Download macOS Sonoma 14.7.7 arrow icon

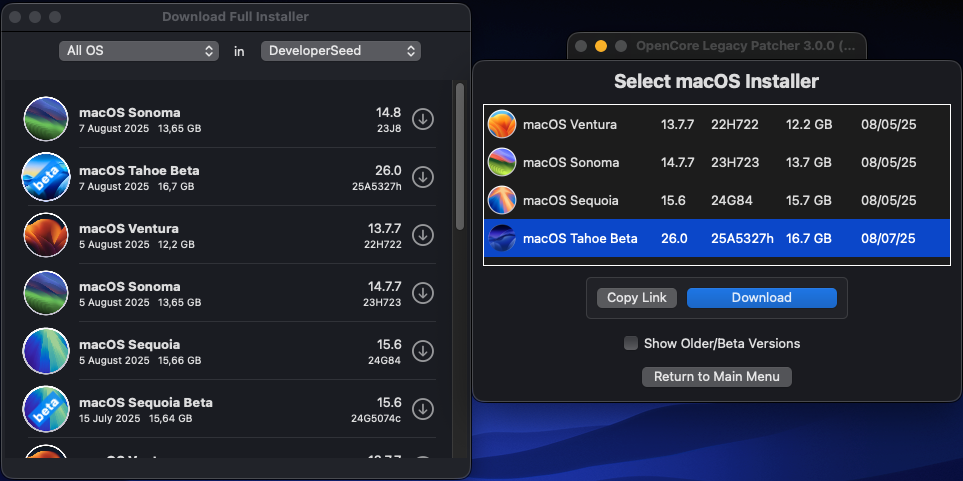tap(423, 293)
